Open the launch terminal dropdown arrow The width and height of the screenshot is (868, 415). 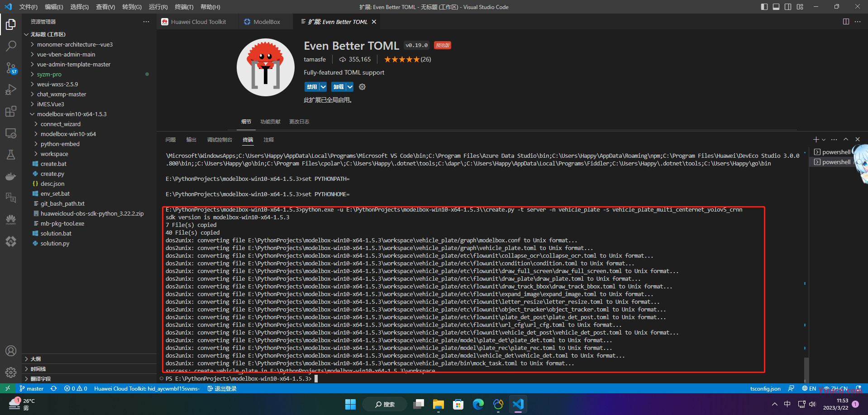[824, 139]
